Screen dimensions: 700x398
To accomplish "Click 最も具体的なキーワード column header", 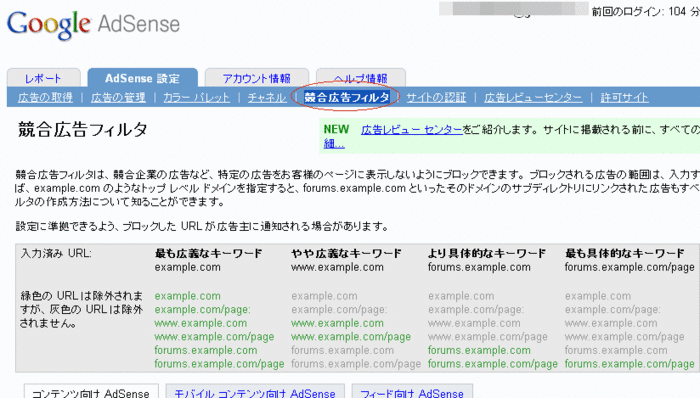I will [x=625, y=253].
